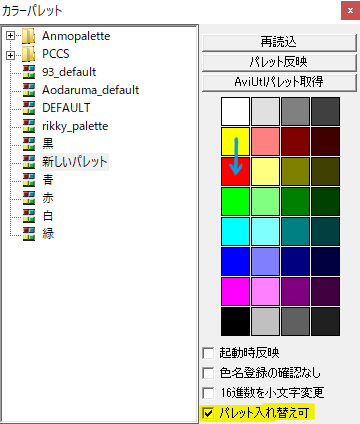This screenshot has width=360, height=424.
Task: Click the Aodaruma_default palette icon
Action: tap(29, 90)
